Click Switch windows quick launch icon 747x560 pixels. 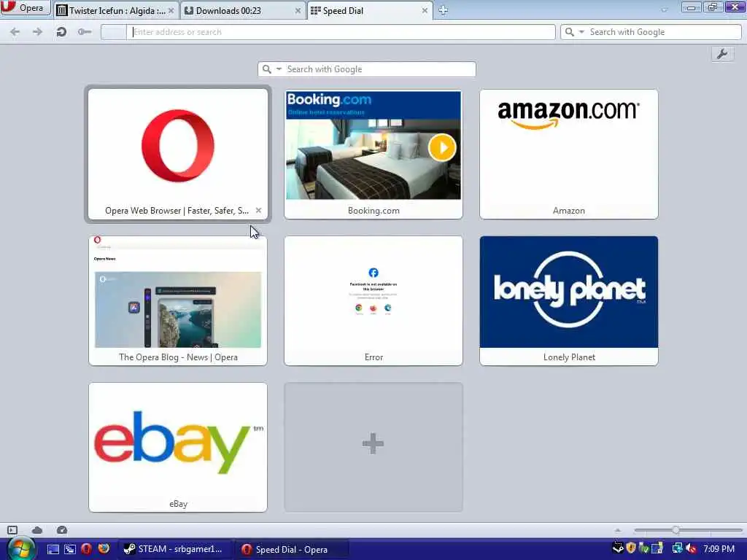click(x=69, y=549)
